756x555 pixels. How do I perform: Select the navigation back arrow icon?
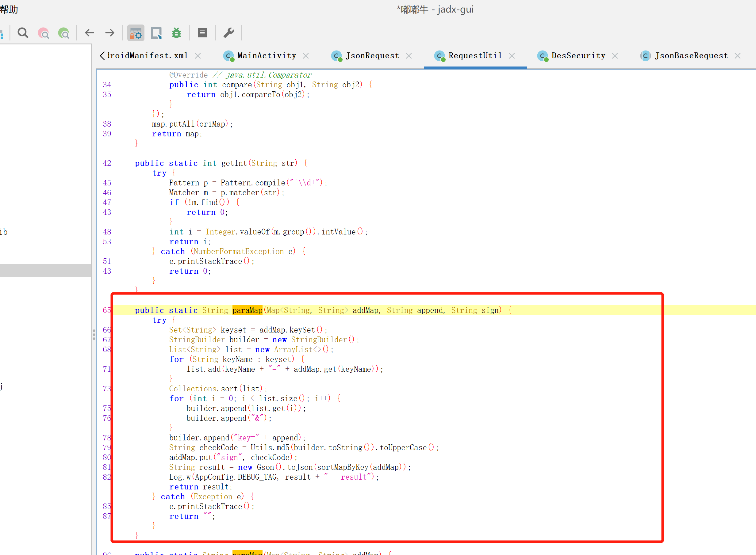pos(89,33)
